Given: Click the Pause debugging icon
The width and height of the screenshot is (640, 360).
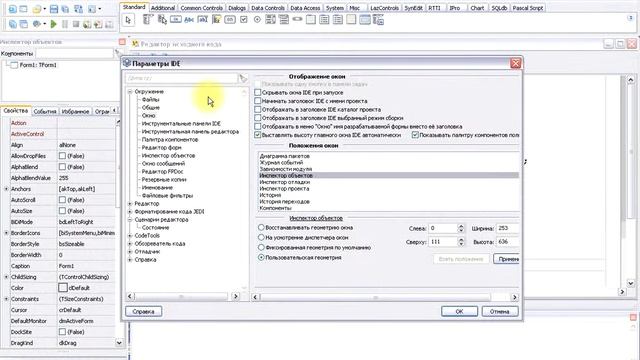Looking at the screenshot, I should click(65, 24).
